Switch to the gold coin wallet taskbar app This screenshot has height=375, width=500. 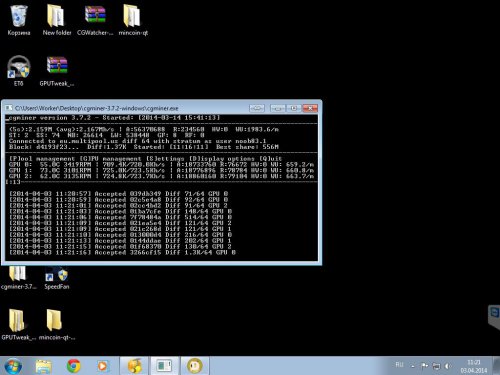click(135, 366)
